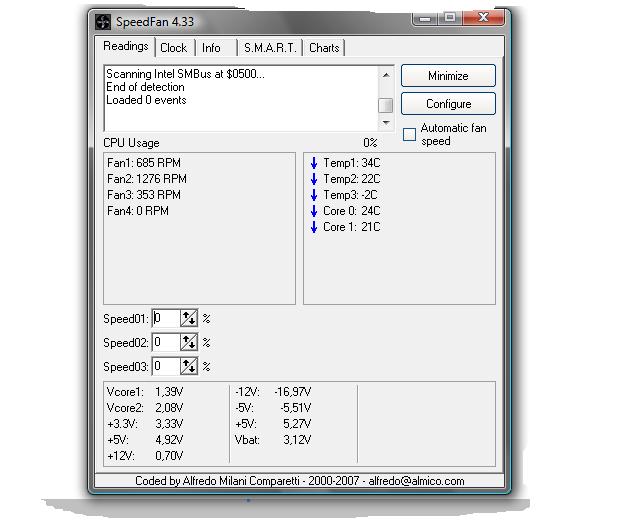Click the Speed01 percentage input field

[x=166, y=318]
